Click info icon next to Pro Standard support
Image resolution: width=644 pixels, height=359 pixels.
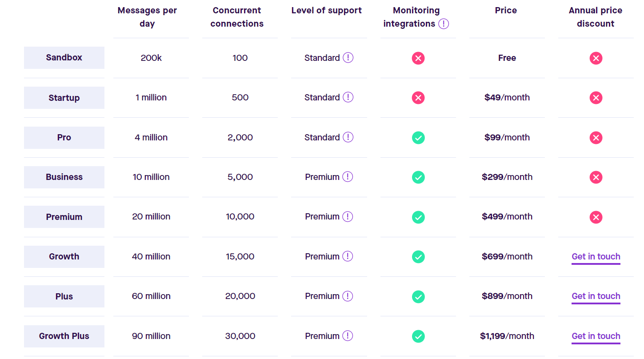click(348, 137)
